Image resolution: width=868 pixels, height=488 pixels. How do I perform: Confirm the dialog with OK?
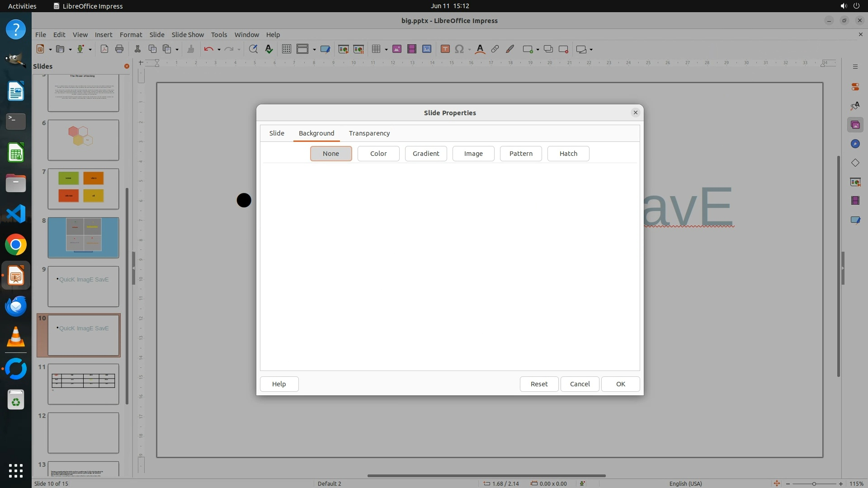[x=620, y=384]
